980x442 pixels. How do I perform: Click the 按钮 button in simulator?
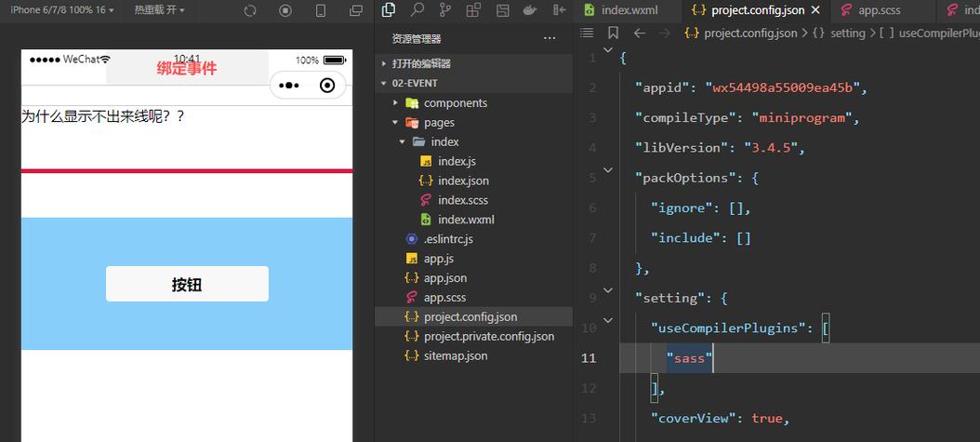(x=187, y=284)
